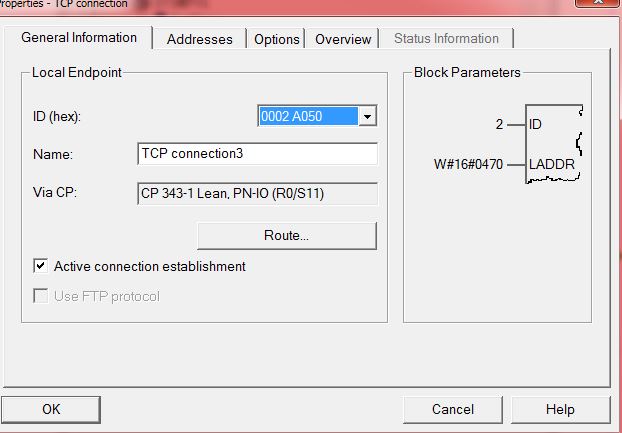Click the General Information tab

(79, 38)
